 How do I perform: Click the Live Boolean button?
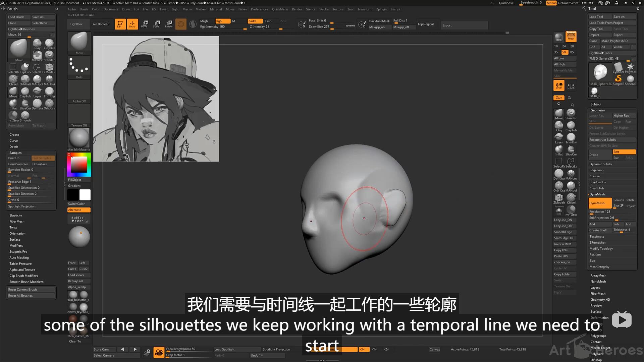[x=100, y=24]
